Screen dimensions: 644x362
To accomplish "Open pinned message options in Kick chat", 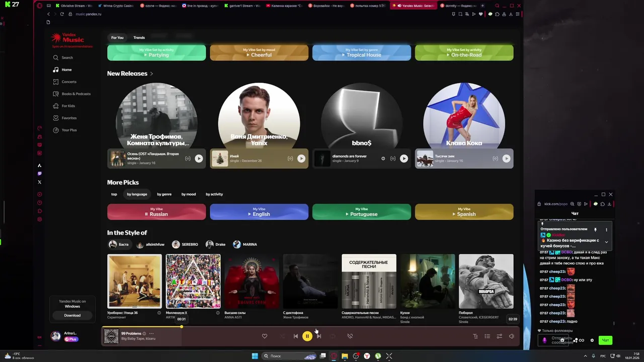I will coord(606,229).
